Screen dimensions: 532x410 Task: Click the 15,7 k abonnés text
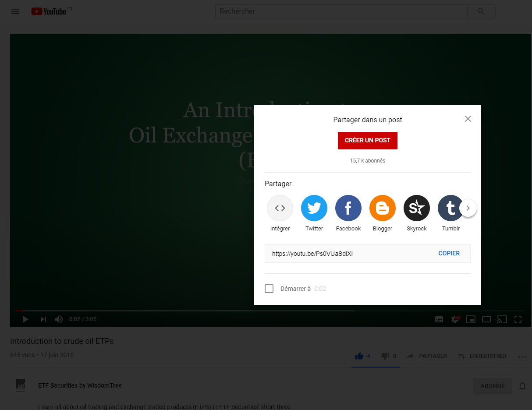(x=368, y=161)
